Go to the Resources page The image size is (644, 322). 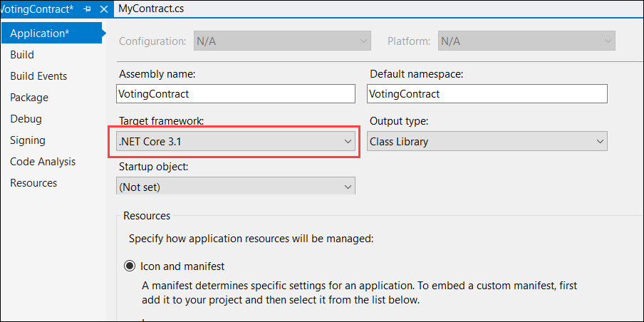[x=33, y=183]
